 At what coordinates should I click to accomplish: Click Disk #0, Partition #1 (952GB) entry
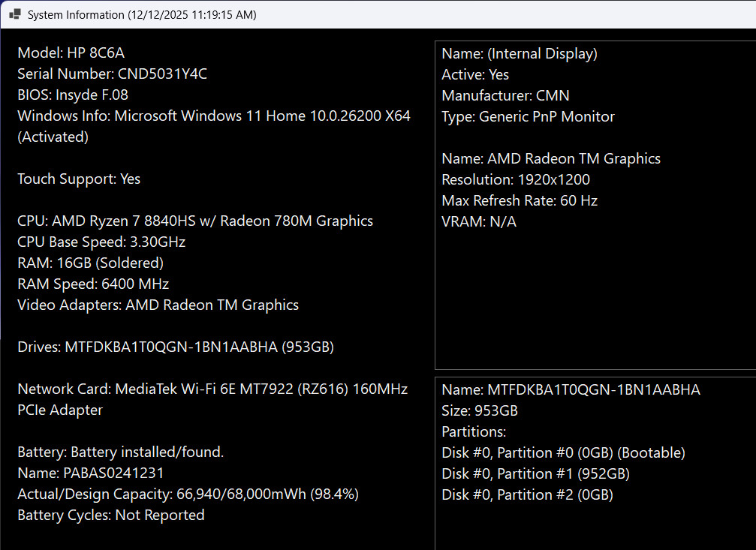tap(536, 473)
